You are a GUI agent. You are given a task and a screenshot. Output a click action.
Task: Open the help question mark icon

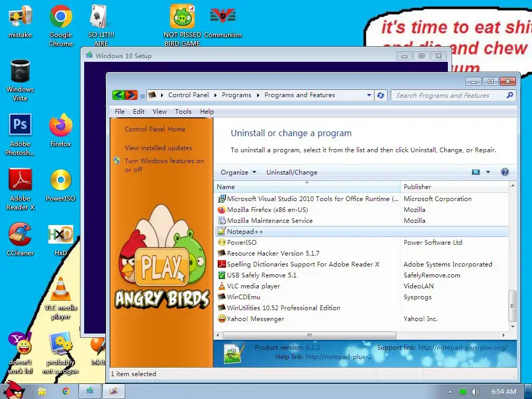tap(505, 172)
